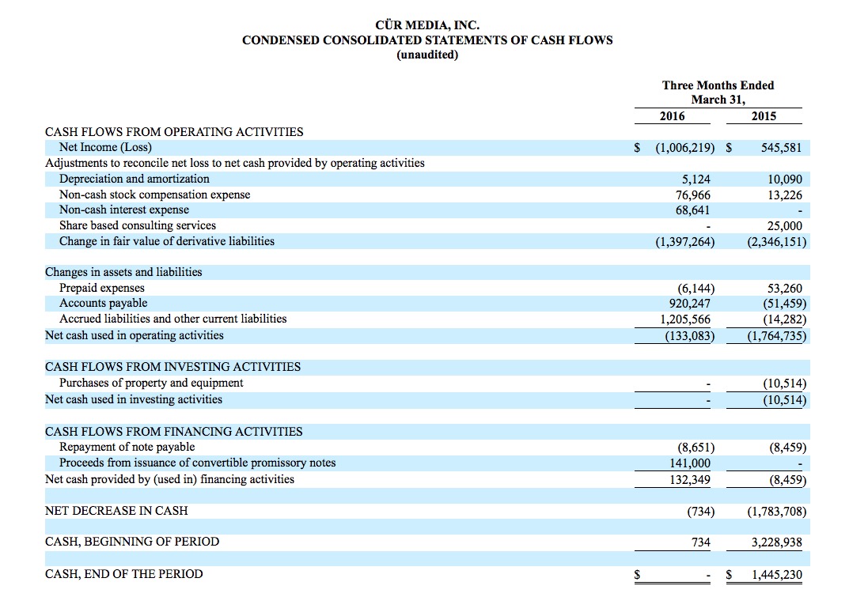Select the value "(2,346,151)"
The height and width of the screenshot is (597, 868).
coord(777,242)
